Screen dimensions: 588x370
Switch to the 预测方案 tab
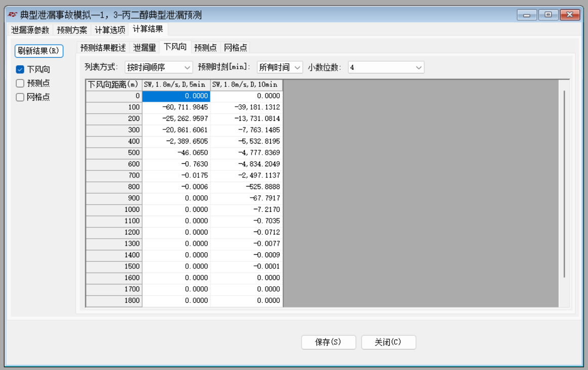pyautogui.click(x=72, y=30)
